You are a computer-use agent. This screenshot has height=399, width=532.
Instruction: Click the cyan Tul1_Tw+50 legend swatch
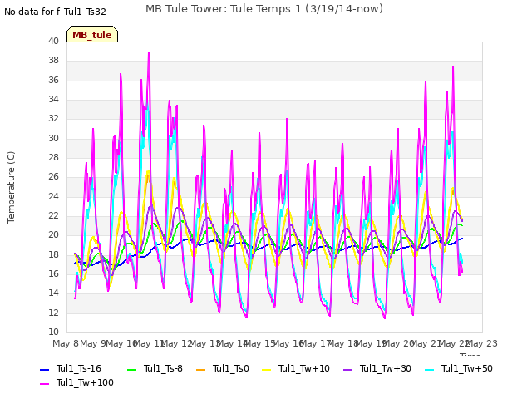click(x=430, y=369)
